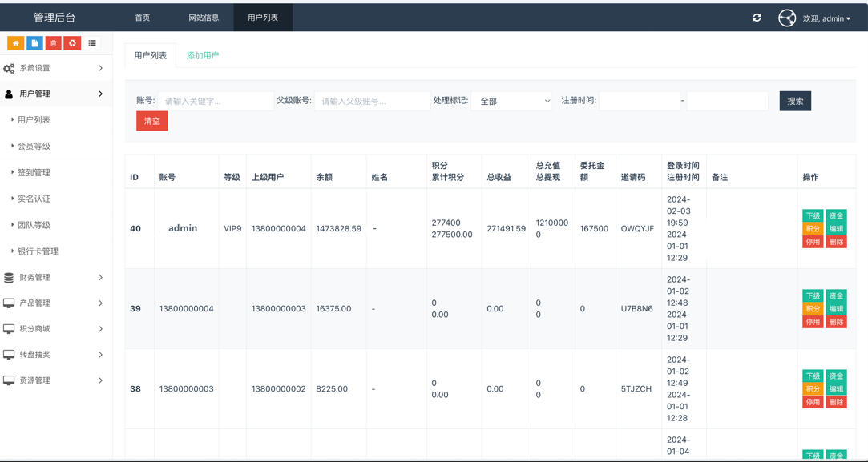Click the 账号 keyword input field
Image resolution: width=868 pixels, height=462 pixels.
click(x=216, y=102)
